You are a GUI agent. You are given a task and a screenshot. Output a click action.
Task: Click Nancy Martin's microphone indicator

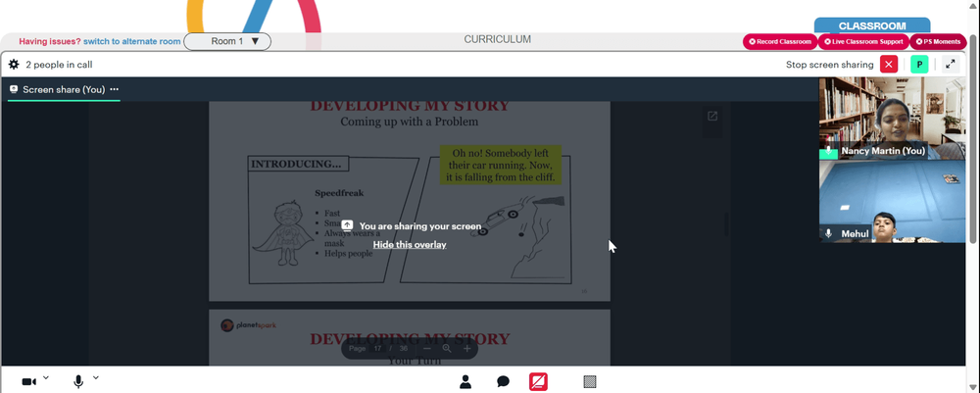(828, 151)
